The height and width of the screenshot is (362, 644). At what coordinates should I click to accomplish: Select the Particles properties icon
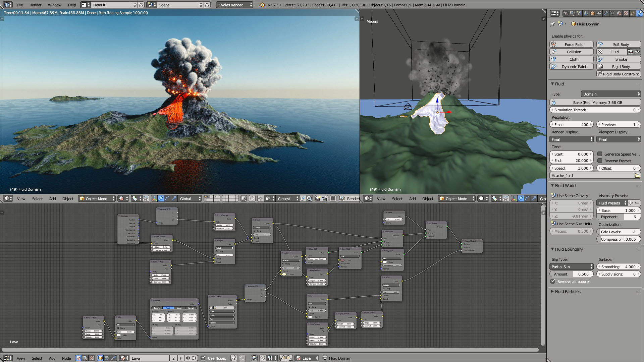633,13
